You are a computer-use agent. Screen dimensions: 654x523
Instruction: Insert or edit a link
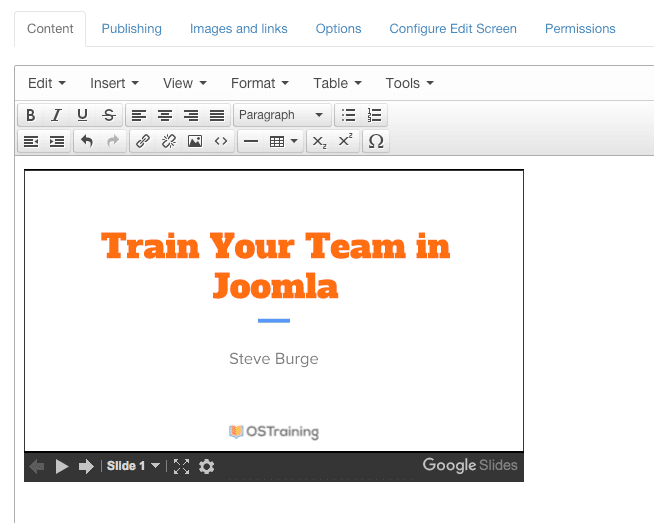click(143, 141)
